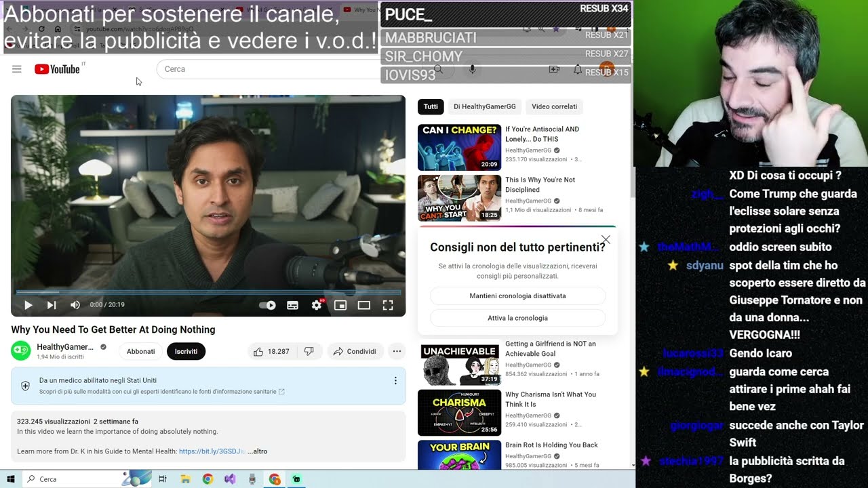
Task: Select the Tutti filter chip
Action: point(431,106)
